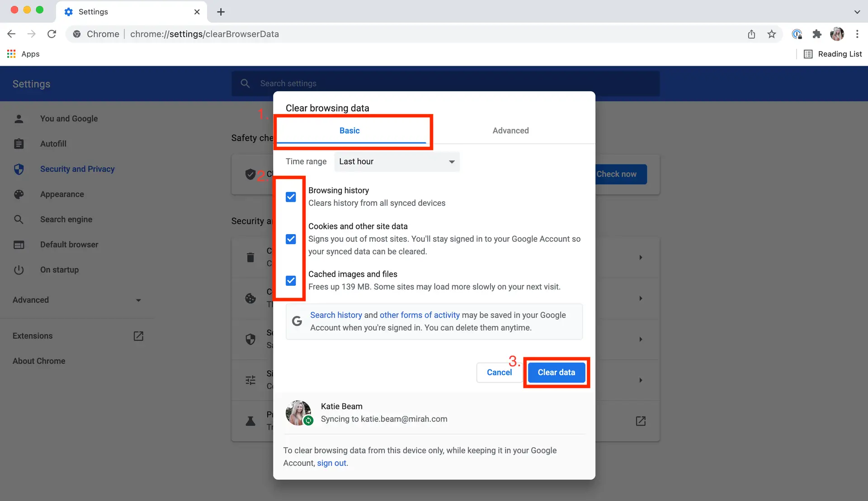Click the profile avatar in the toolbar

click(x=837, y=34)
